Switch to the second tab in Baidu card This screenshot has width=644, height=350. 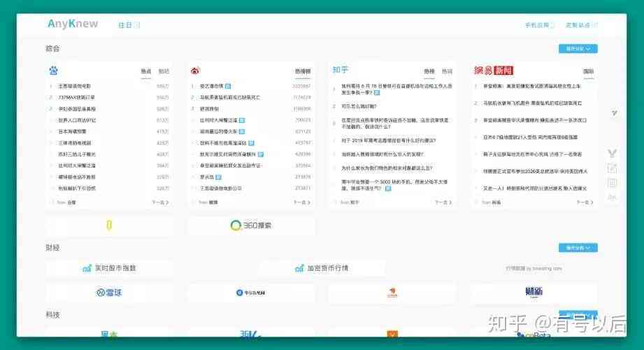[164, 71]
